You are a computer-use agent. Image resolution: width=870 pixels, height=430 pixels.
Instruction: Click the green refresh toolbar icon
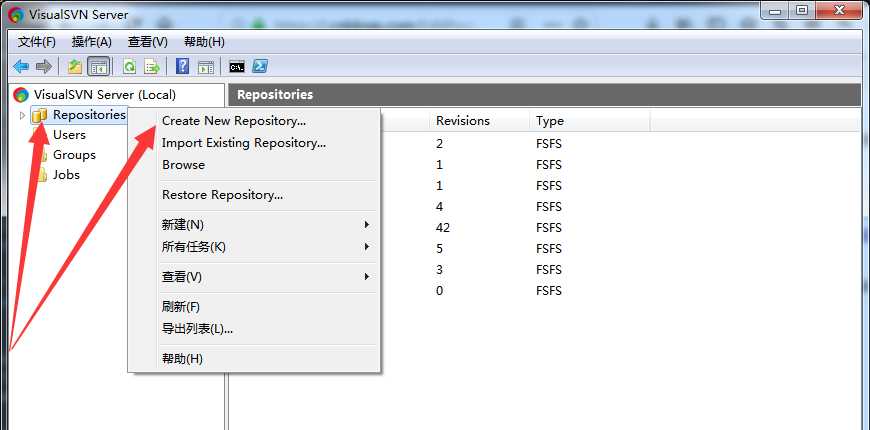point(130,67)
